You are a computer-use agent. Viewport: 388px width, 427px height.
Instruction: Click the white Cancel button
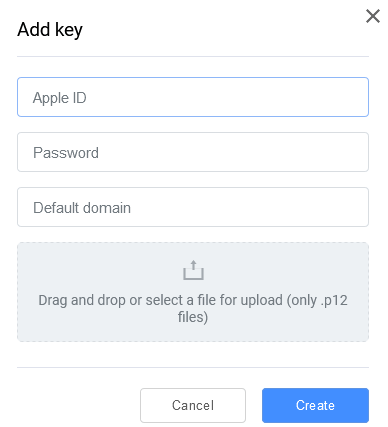(193, 405)
